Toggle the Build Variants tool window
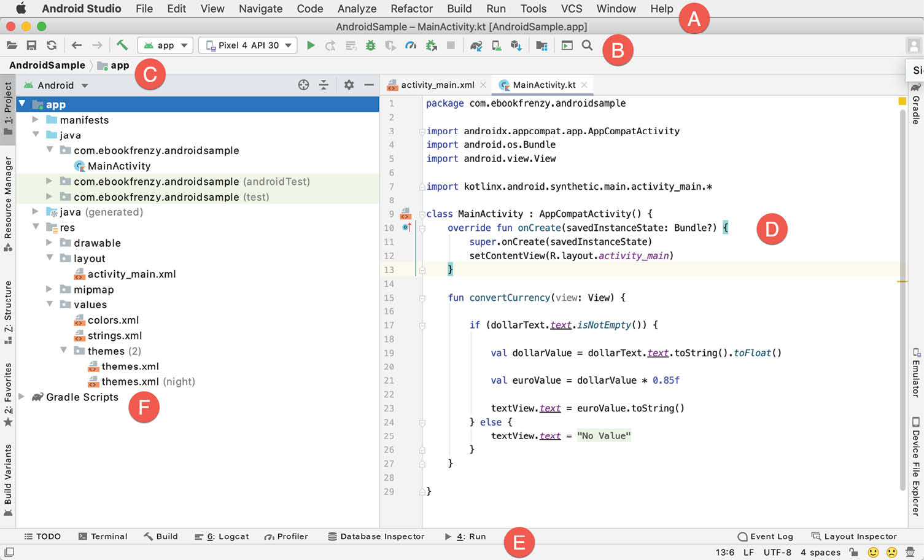This screenshot has height=560, width=924. 7,481
